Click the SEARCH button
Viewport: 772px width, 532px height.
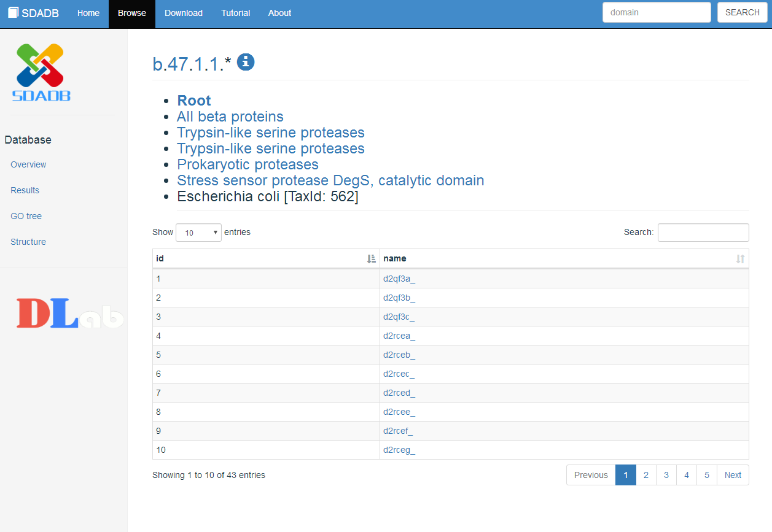743,12
